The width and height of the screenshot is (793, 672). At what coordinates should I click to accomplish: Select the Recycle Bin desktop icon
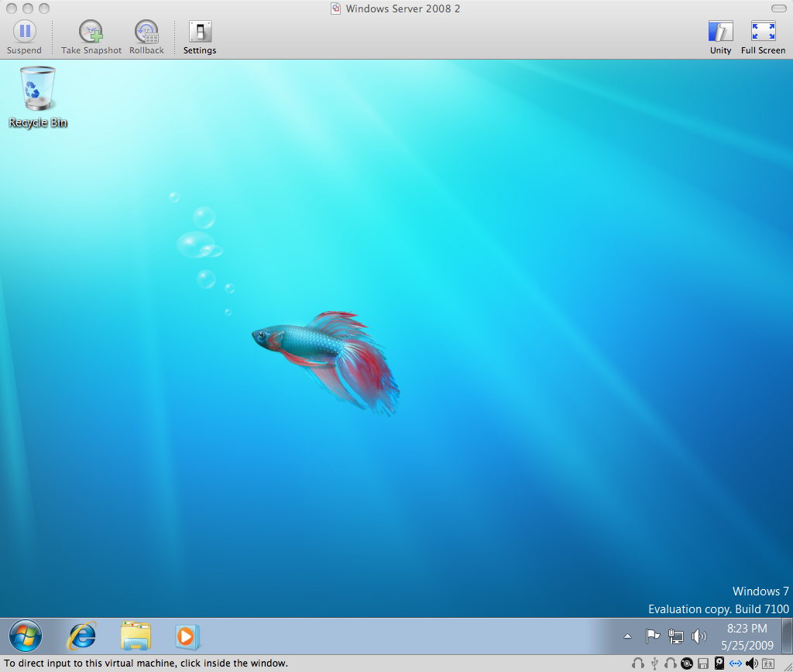click(38, 97)
